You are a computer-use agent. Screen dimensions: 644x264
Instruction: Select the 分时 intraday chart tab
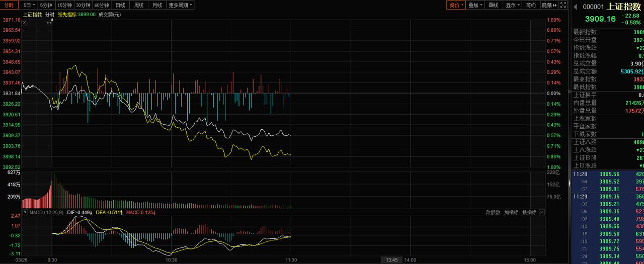(10, 5)
